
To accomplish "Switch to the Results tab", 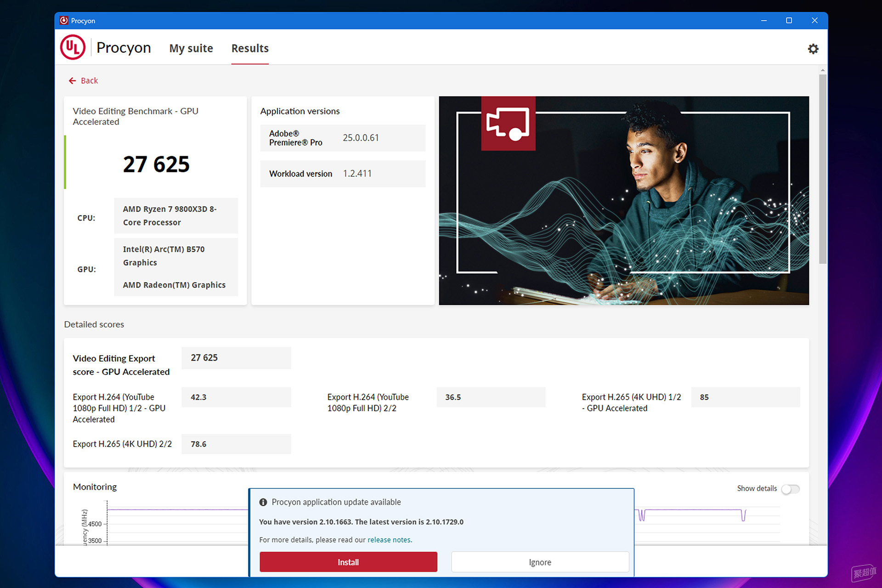I will [250, 48].
